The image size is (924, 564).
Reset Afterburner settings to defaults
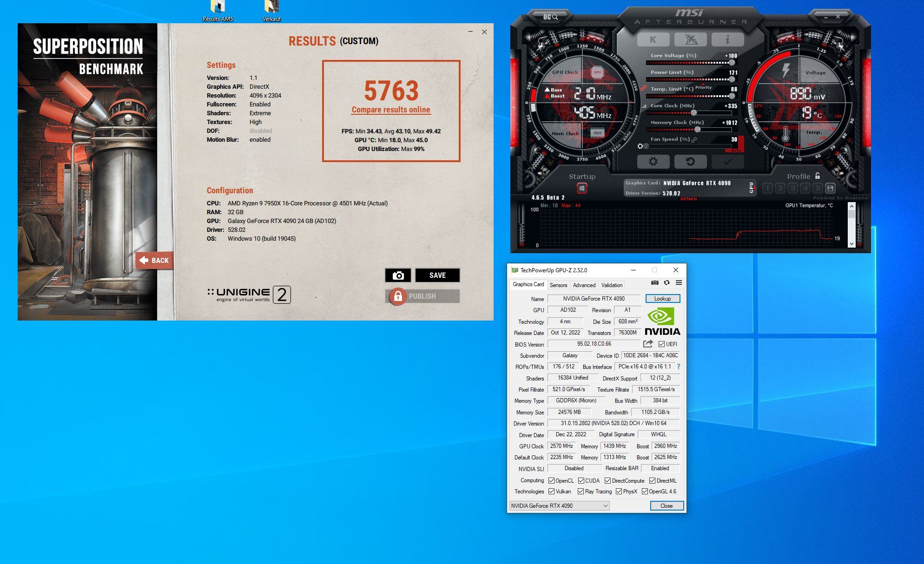(690, 162)
